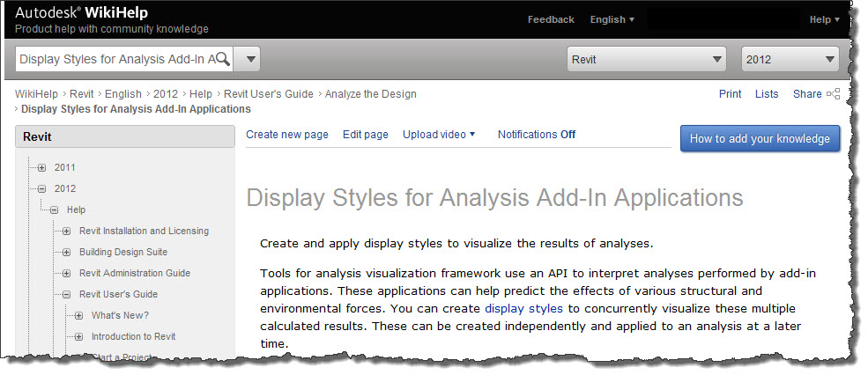The height and width of the screenshot is (375, 868).
Task: Open the 2012 version dropdown
Action: (790, 60)
